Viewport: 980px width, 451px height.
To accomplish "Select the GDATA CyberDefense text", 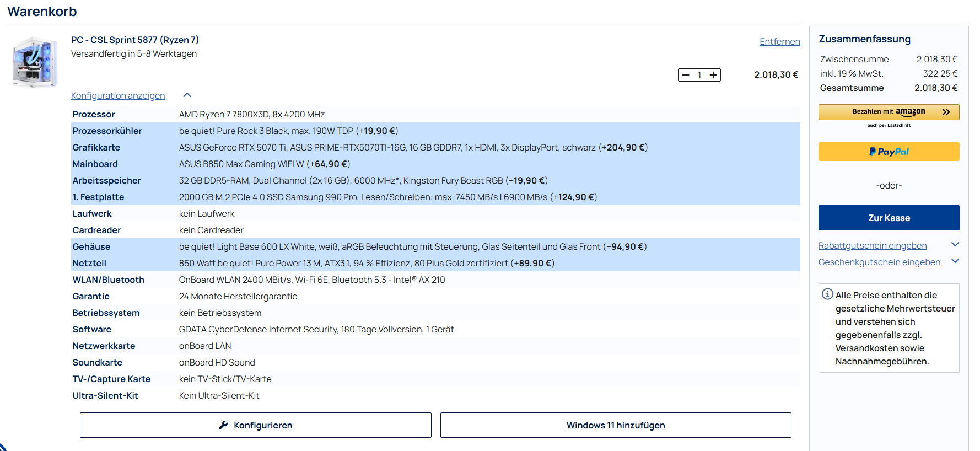I will click(316, 329).
